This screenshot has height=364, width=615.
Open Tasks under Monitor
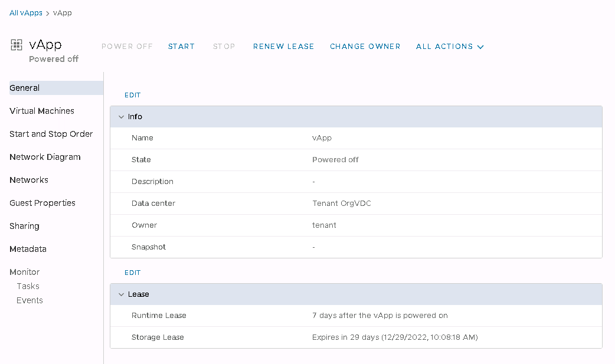[28, 286]
